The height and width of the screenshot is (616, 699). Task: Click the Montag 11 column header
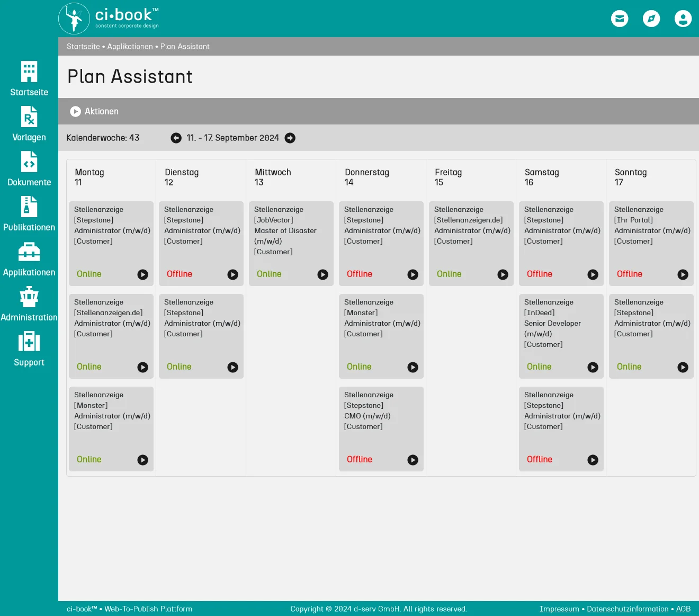pyautogui.click(x=89, y=177)
